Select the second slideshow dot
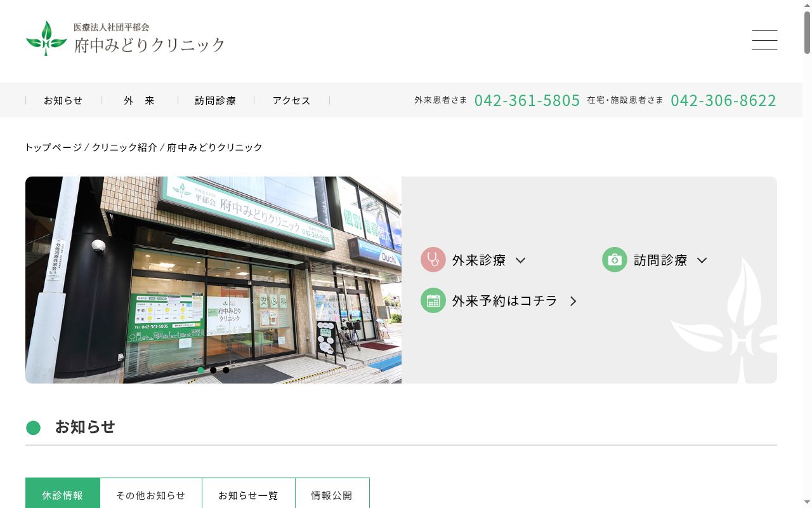 click(x=213, y=370)
